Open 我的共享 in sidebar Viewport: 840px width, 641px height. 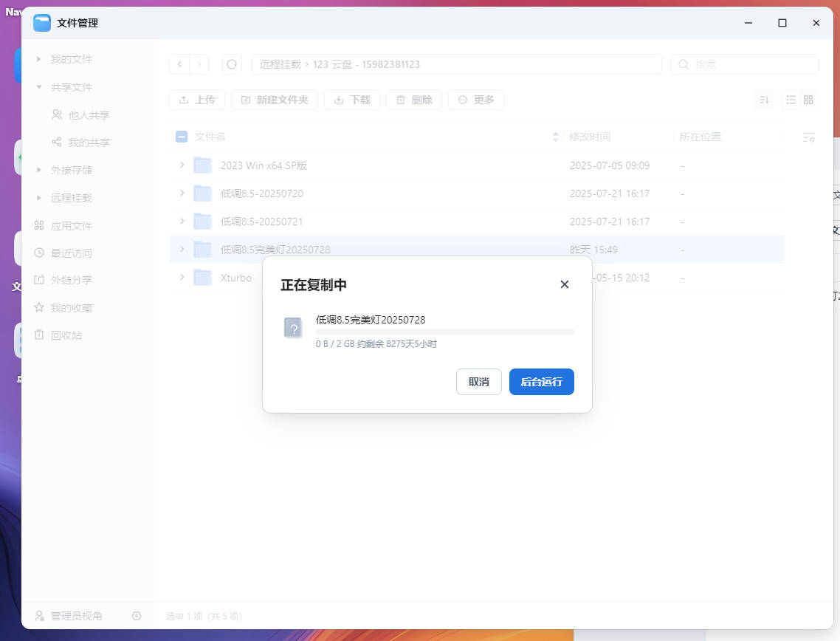(89, 143)
